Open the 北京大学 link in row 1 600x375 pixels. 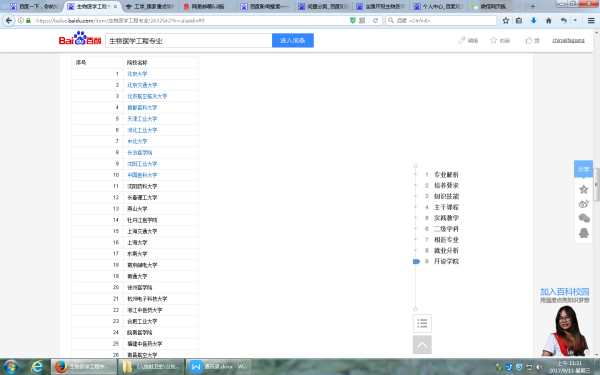pos(137,74)
